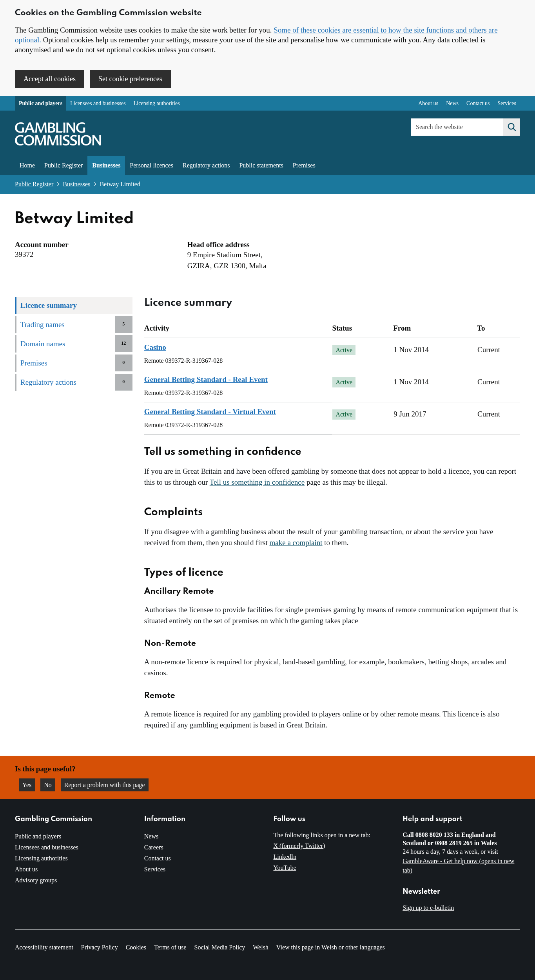Click the Gambling Commission logo
This screenshot has width=535, height=980.
pyautogui.click(x=58, y=134)
